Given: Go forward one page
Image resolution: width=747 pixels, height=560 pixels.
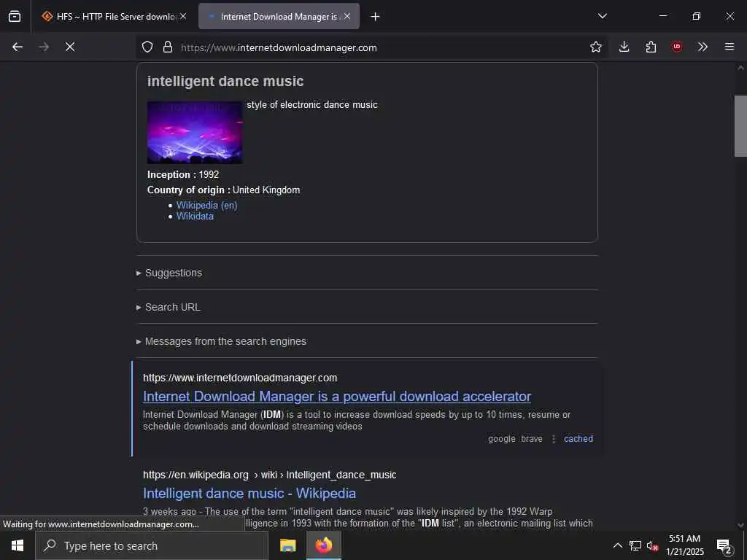Looking at the screenshot, I should click(x=44, y=47).
